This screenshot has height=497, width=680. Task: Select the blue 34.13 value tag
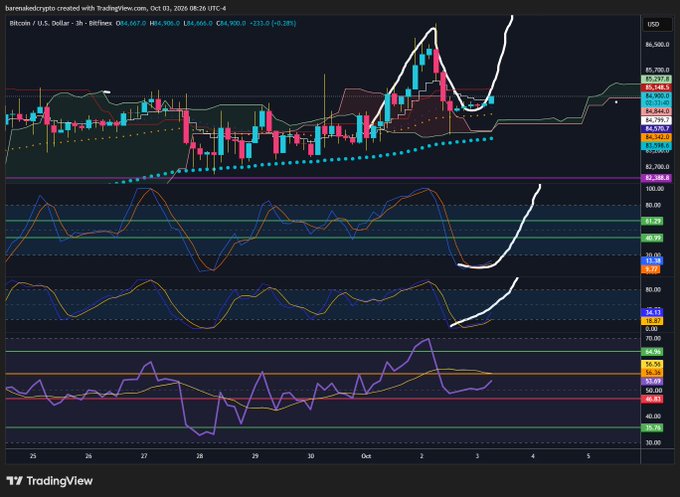point(652,312)
